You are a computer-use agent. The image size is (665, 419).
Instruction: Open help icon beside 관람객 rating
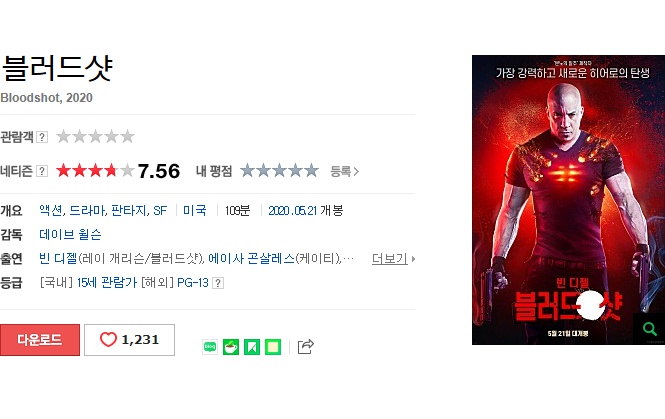tap(42, 137)
